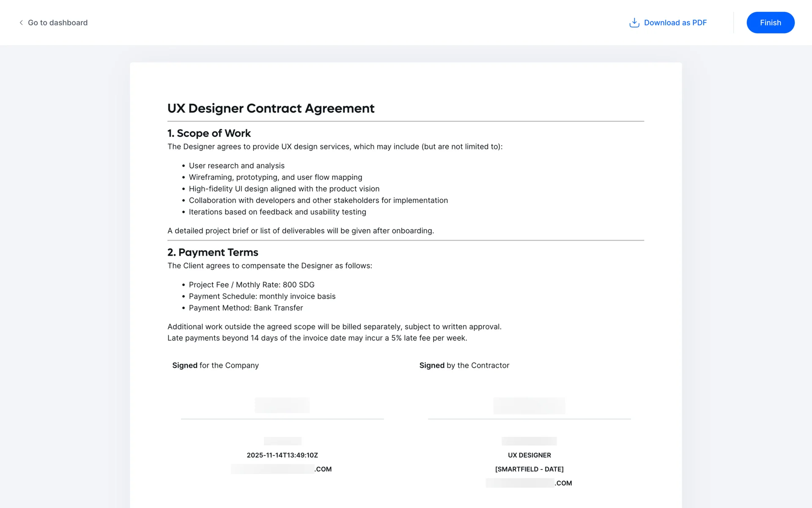
Task: Click the download tray icon
Action: [x=634, y=23]
